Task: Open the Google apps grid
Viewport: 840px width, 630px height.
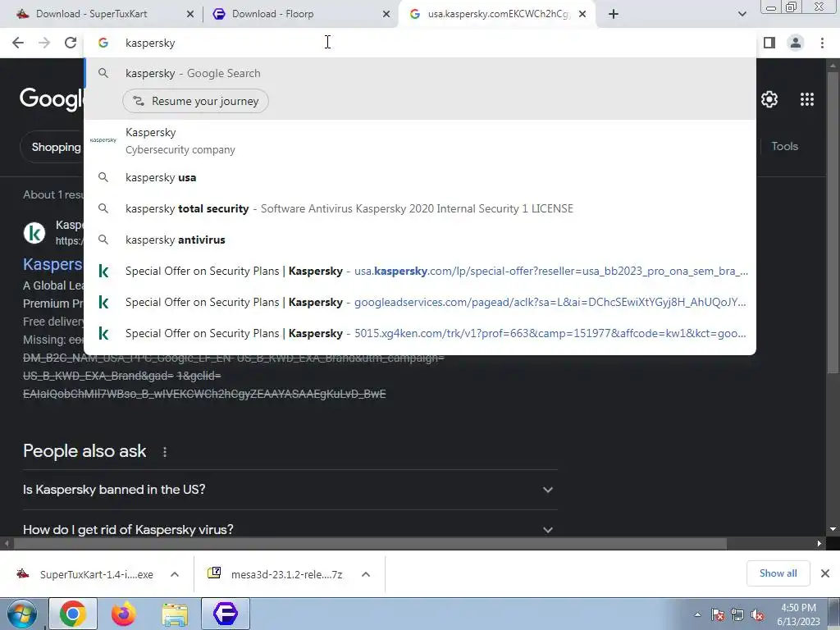Action: click(807, 99)
